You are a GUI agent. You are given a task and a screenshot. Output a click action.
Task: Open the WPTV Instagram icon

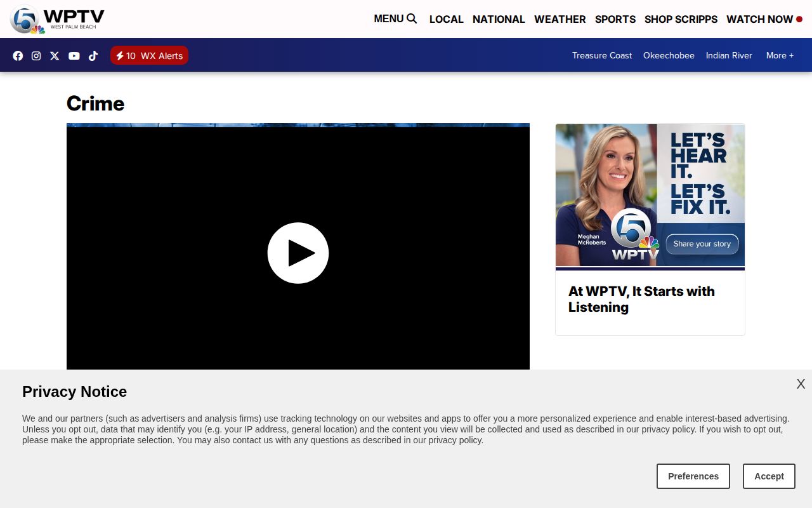[x=36, y=56]
